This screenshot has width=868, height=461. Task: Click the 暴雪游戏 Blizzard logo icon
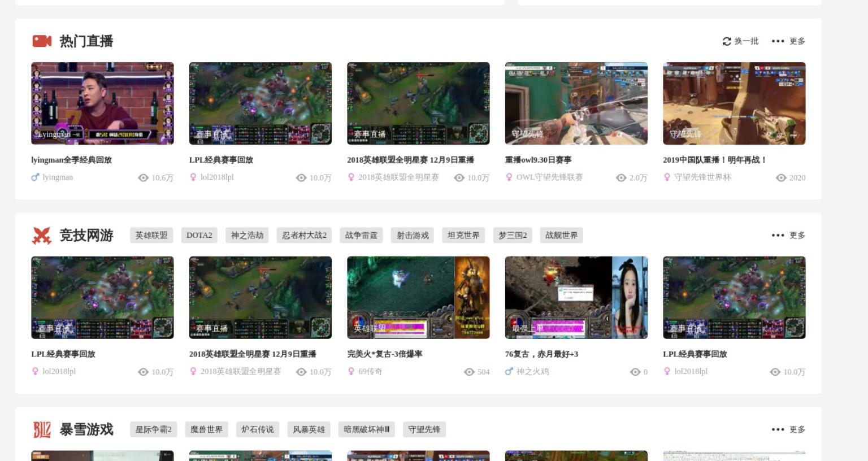[x=42, y=430]
